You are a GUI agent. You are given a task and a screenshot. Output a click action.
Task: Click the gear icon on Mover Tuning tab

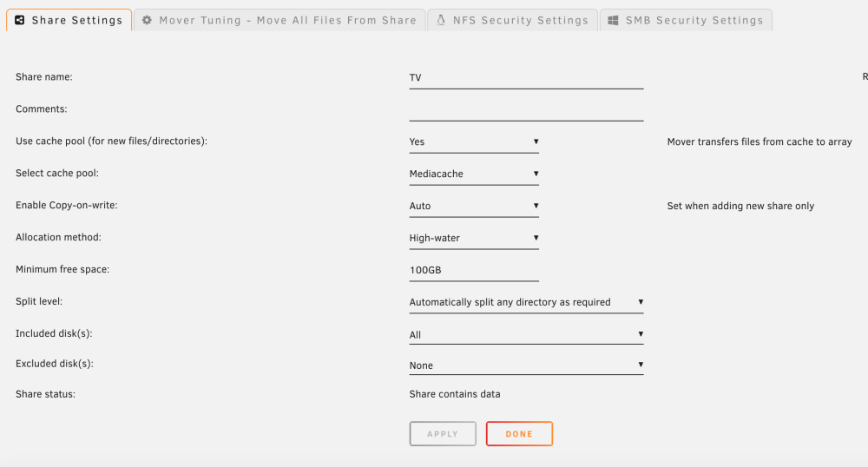(147, 21)
